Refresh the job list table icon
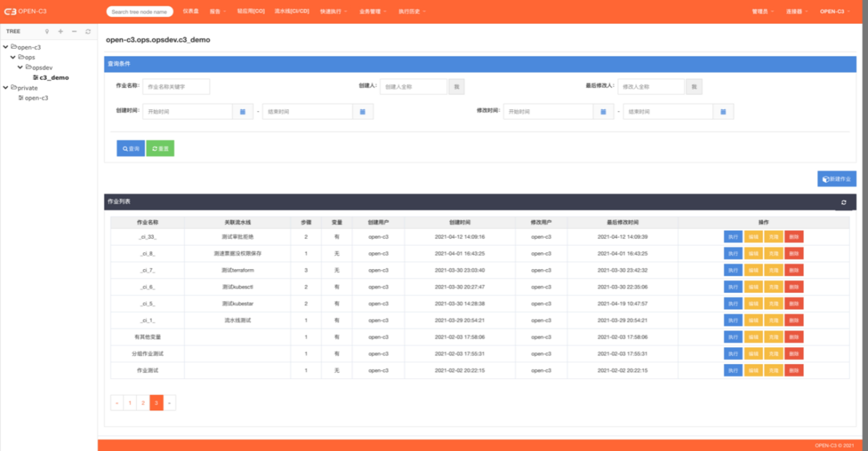The width and height of the screenshot is (868, 451). coord(844,202)
